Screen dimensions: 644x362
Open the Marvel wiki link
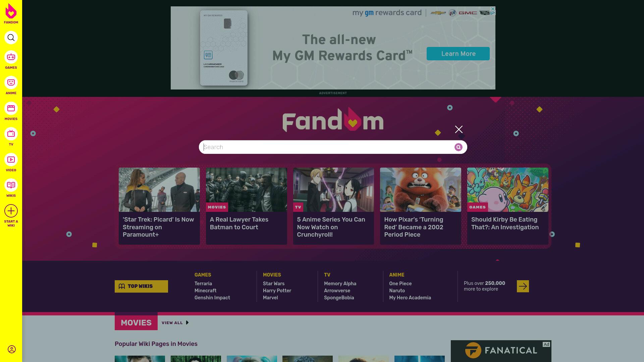tap(270, 298)
